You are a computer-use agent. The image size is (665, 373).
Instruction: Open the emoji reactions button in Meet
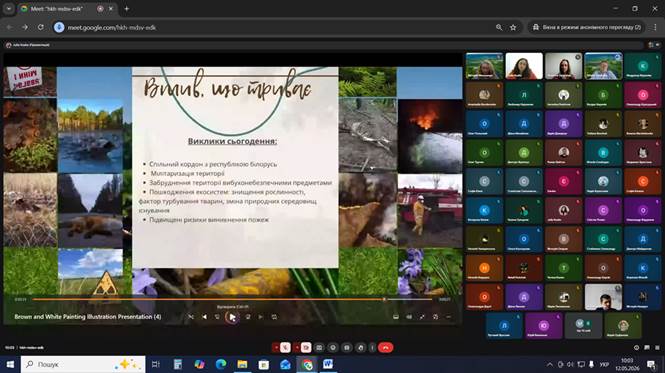click(x=333, y=348)
